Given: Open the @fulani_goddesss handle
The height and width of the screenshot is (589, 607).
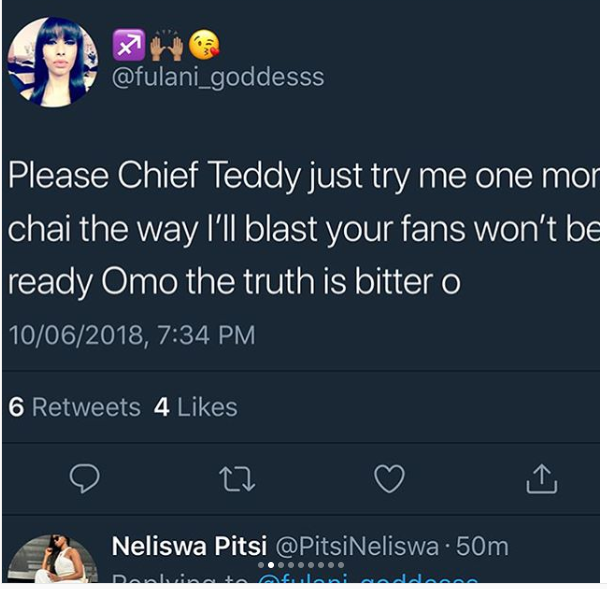Looking at the screenshot, I should [x=217, y=78].
